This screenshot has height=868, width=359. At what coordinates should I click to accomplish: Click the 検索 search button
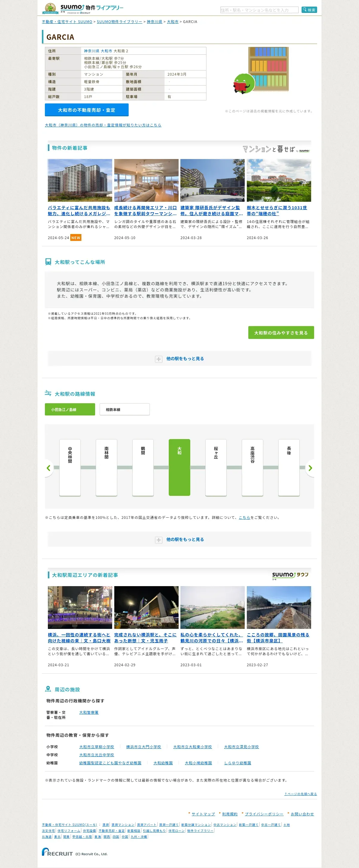[309, 10]
